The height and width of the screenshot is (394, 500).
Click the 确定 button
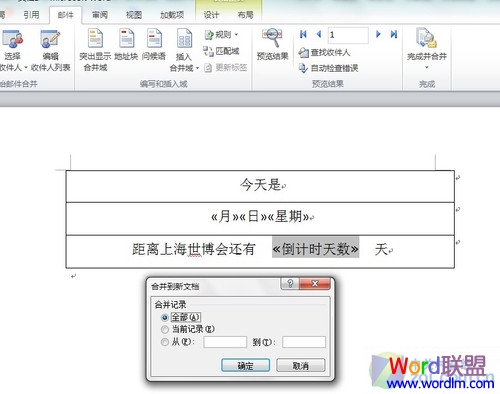(245, 366)
